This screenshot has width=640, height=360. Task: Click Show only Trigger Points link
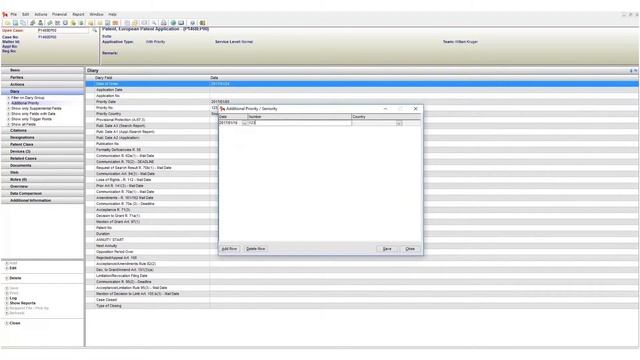pyautogui.click(x=31, y=119)
